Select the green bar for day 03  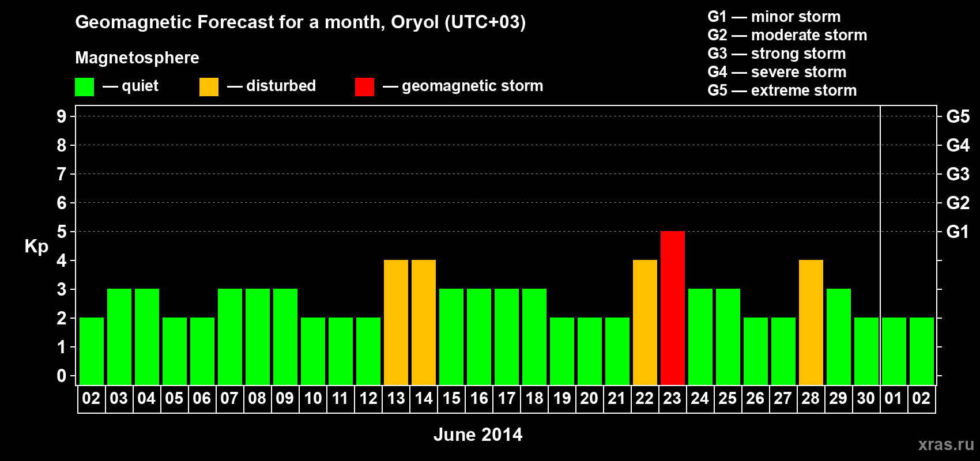click(119, 337)
